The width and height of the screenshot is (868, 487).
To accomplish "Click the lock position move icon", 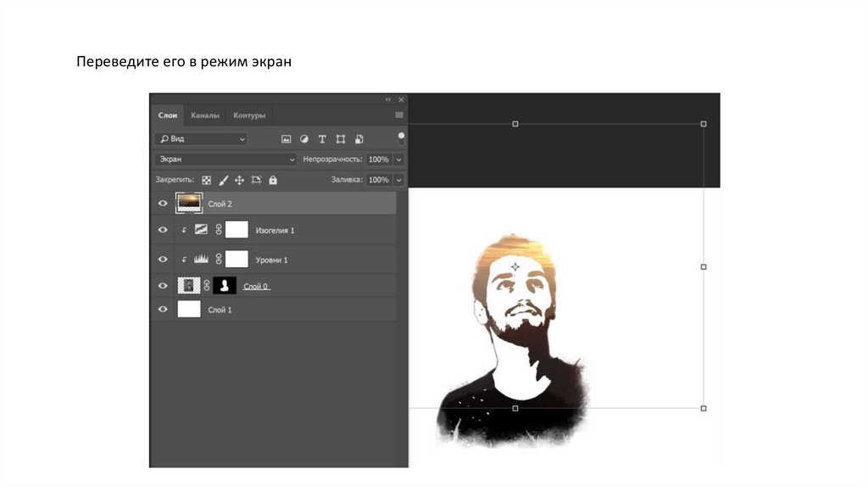I will point(239,180).
